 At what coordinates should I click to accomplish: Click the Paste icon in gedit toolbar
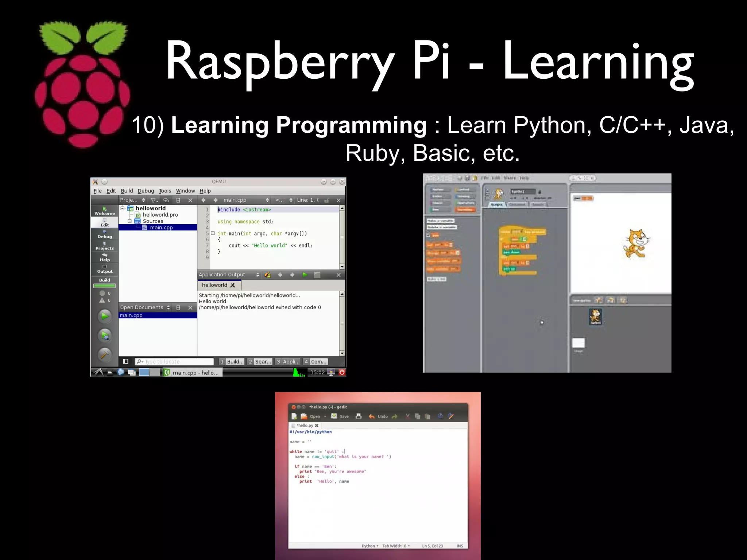(x=428, y=416)
